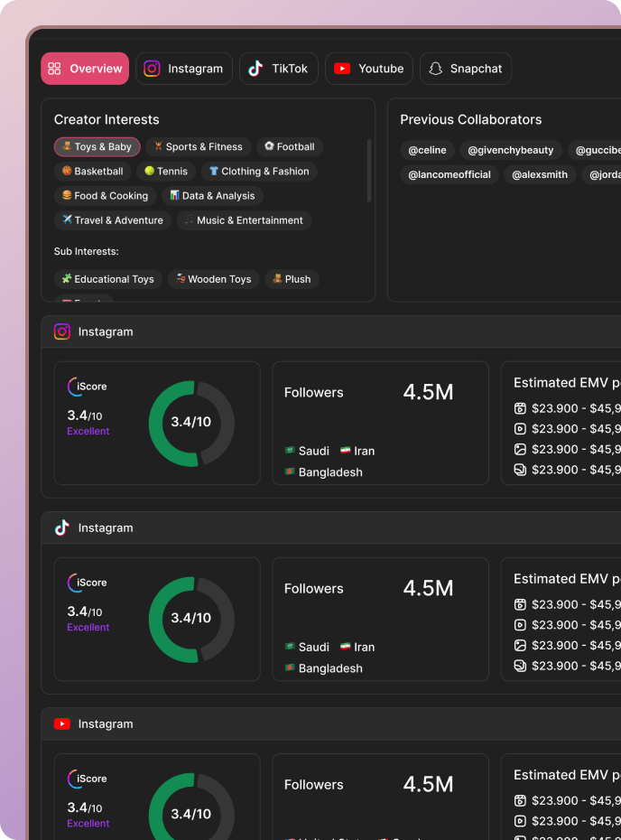
Task: Click carousel icon in Instagram EMV list
Action: [x=520, y=470]
